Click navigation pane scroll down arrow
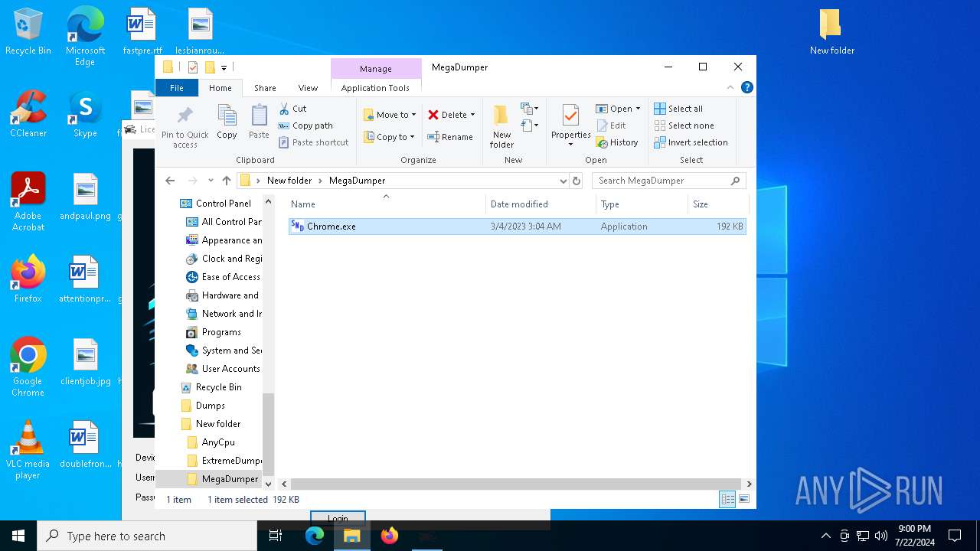 (268, 484)
